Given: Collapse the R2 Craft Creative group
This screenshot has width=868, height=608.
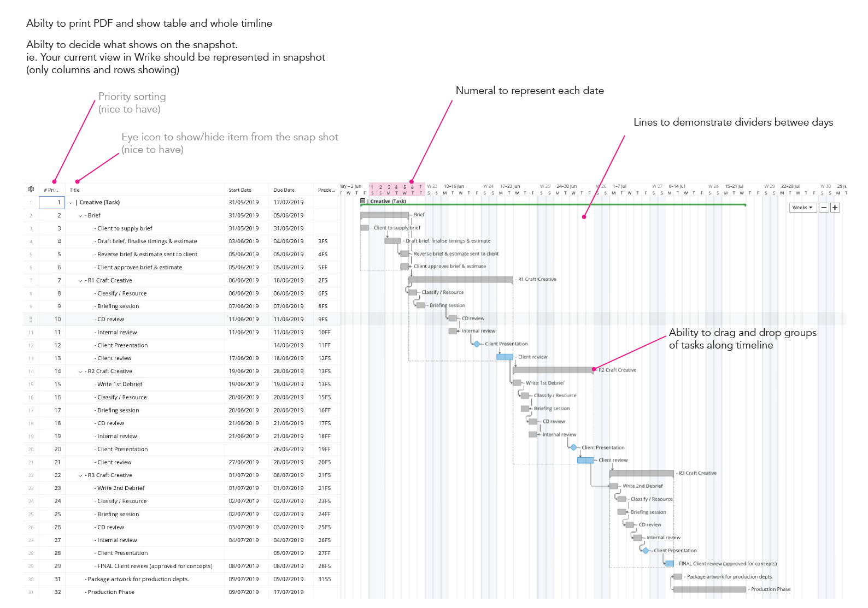Looking at the screenshot, I should tap(80, 372).
